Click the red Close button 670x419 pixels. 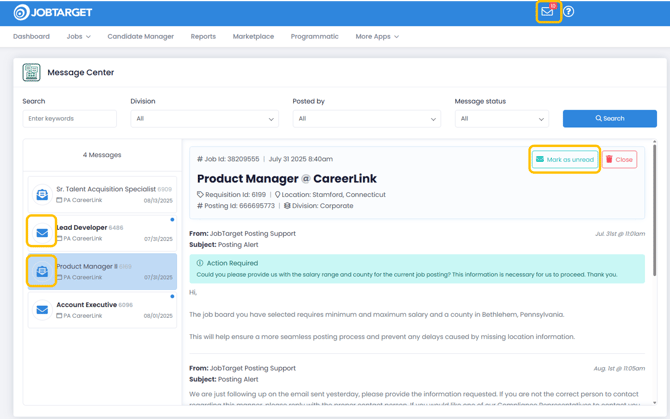(x=620, y=159)
